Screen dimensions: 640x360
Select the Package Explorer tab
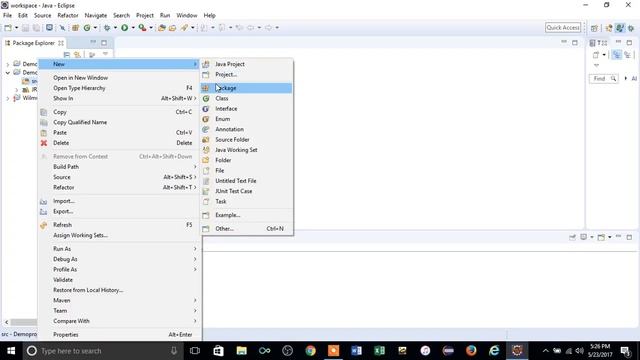pyautogui.click(x=34, y=43)
